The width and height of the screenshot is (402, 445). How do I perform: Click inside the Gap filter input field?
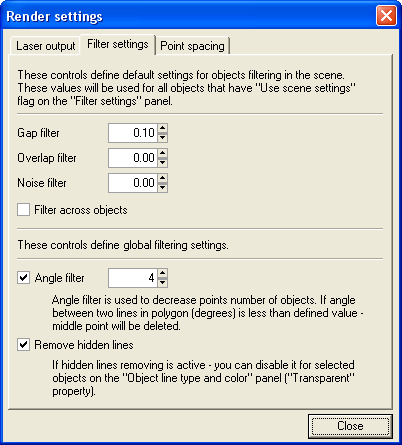coord(133,133)
